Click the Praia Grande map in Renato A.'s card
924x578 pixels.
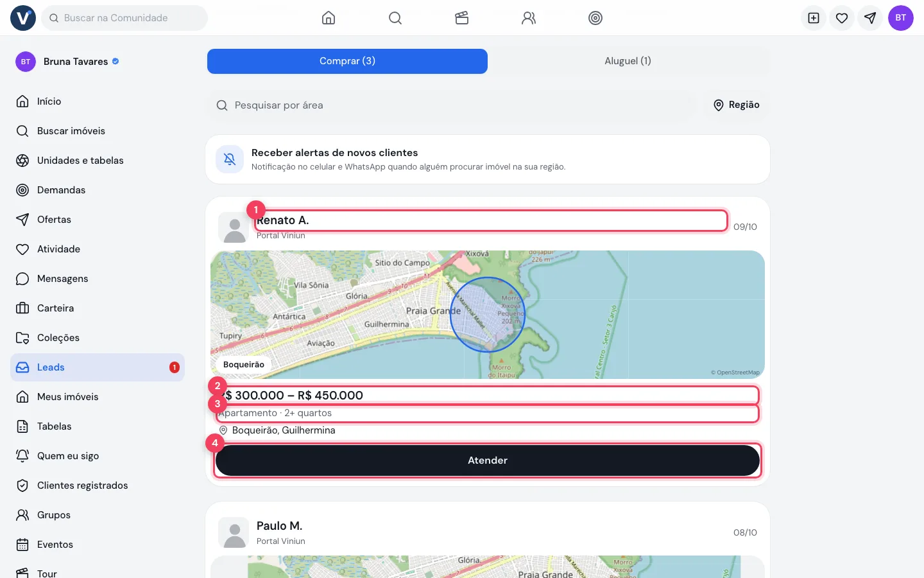[488, 315]
